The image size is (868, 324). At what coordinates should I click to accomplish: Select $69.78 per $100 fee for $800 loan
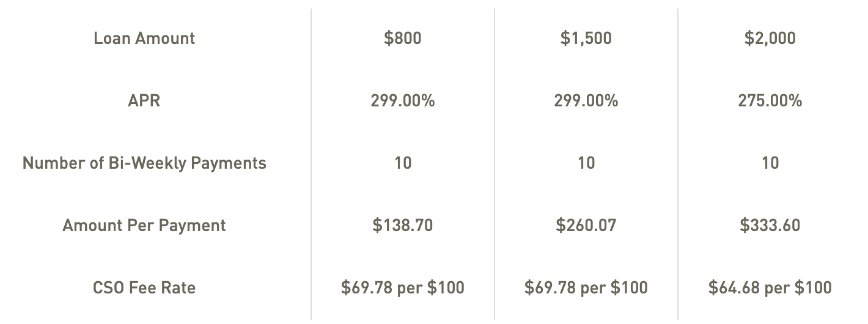click(403, 288)
